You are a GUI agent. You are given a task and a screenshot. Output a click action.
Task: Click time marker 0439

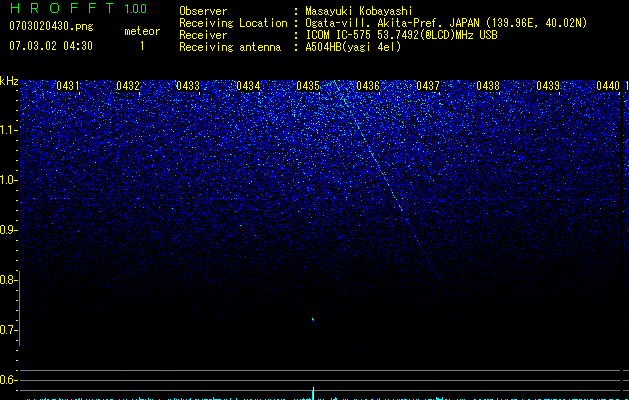548,86
